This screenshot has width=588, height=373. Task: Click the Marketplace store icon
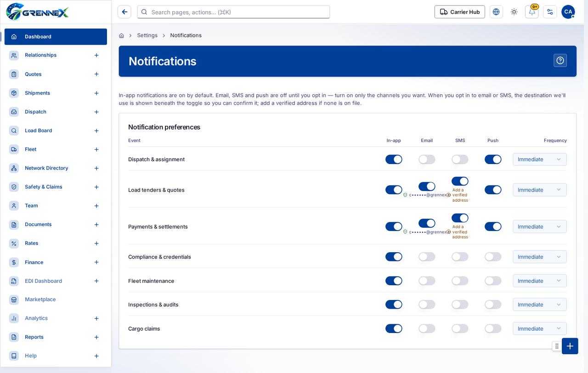[x=14, y=300]
